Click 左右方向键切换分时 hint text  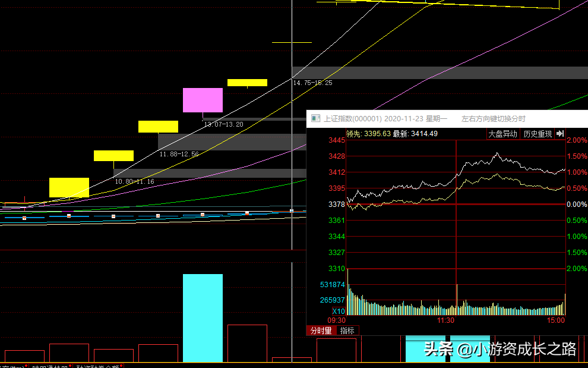[x=493, y=119]
